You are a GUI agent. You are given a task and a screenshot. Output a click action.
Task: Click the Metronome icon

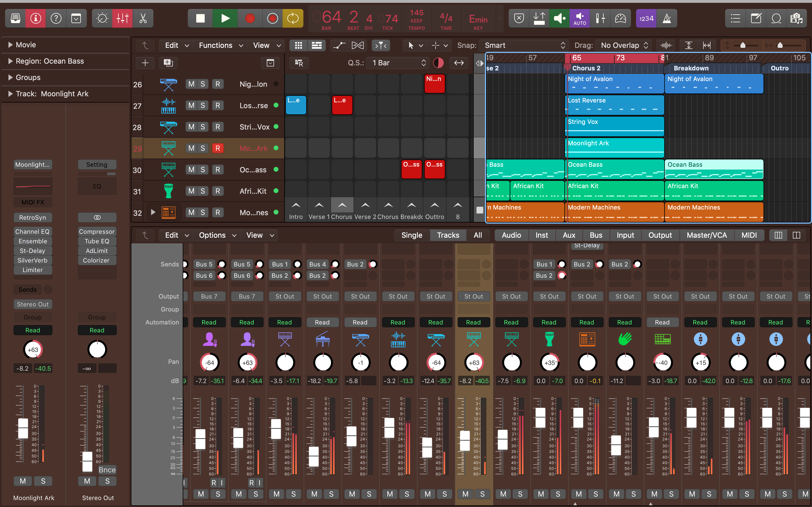point(667,18)
